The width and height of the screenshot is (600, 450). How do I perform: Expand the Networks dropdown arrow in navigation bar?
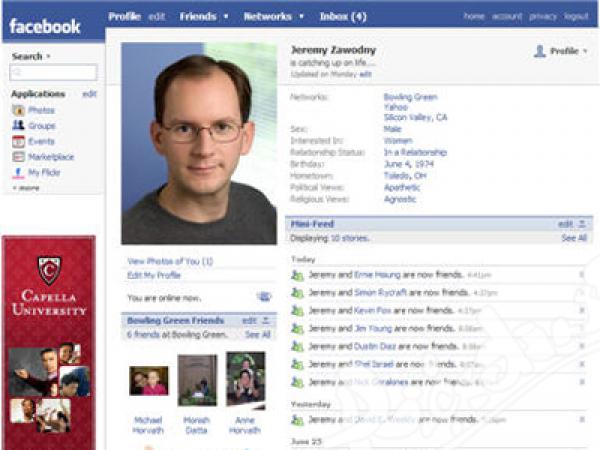coord(302,16)
